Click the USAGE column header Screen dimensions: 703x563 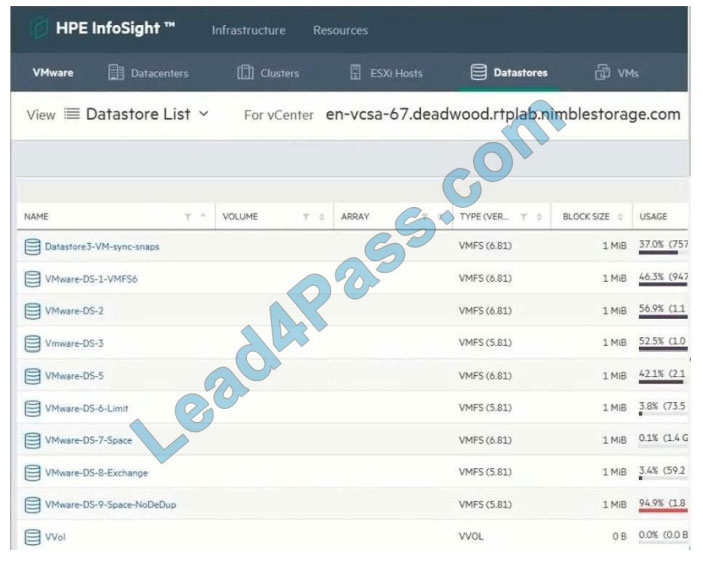pyautogui.click(x=653, y=217)
